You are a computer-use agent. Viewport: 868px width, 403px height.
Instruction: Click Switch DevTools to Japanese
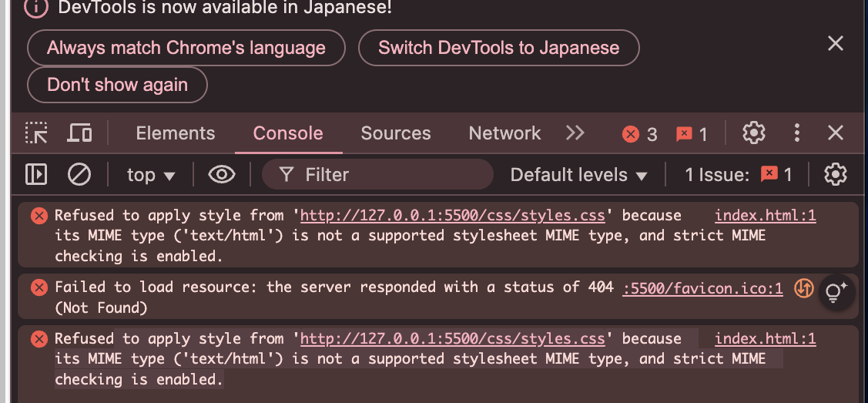click(499, 48)
